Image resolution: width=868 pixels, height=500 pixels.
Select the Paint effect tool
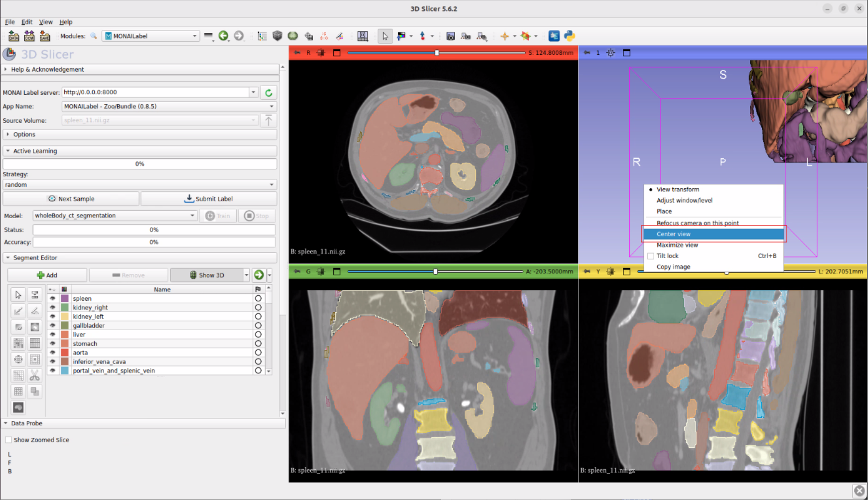18,311
